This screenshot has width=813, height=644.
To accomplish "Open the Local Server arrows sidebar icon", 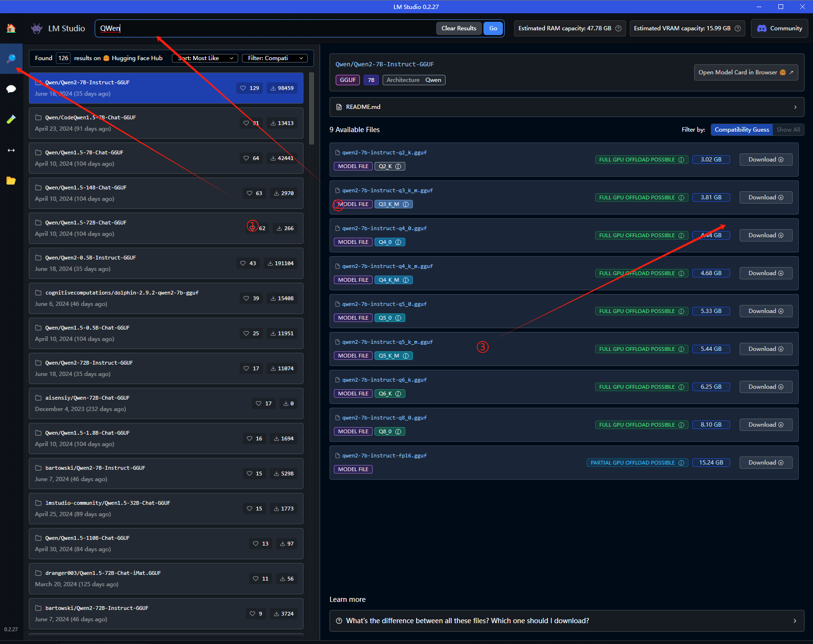I will pyautogui.click(x=11, y=150).
